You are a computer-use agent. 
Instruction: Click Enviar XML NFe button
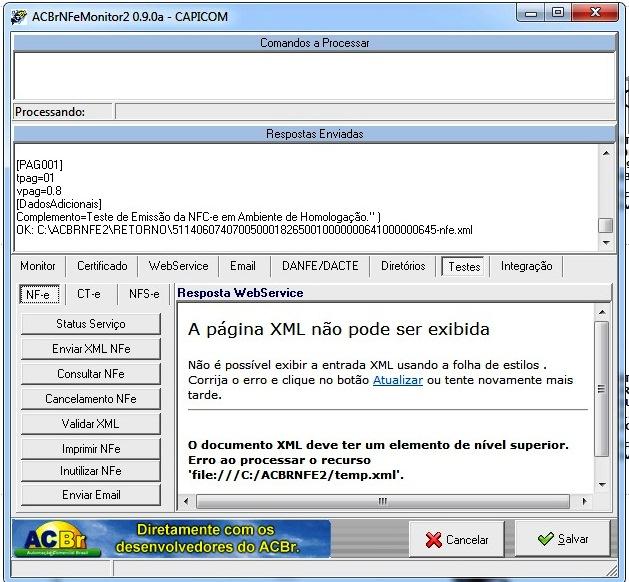[x=91, y=349]
